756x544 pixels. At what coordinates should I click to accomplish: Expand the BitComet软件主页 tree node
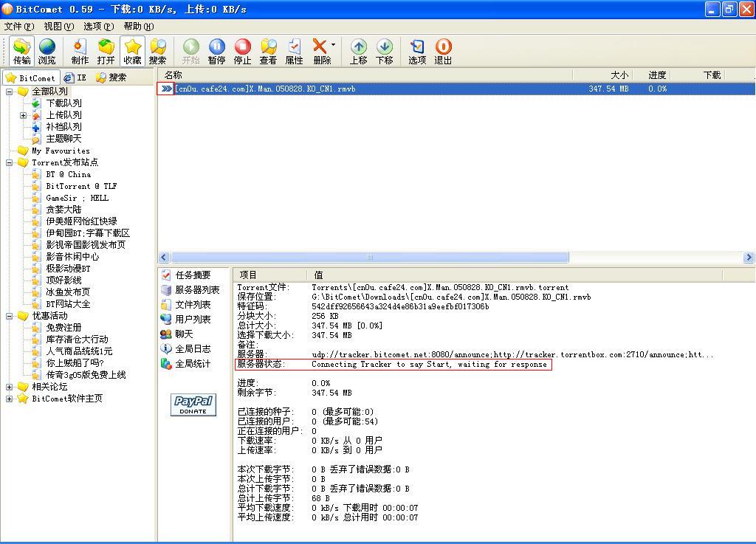(9, 399)
